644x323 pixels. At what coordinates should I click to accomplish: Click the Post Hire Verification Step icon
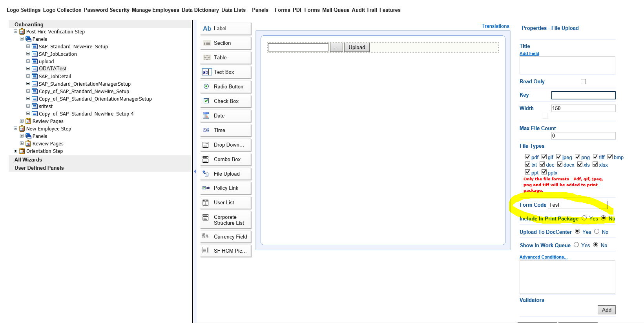tap(22, 31)
